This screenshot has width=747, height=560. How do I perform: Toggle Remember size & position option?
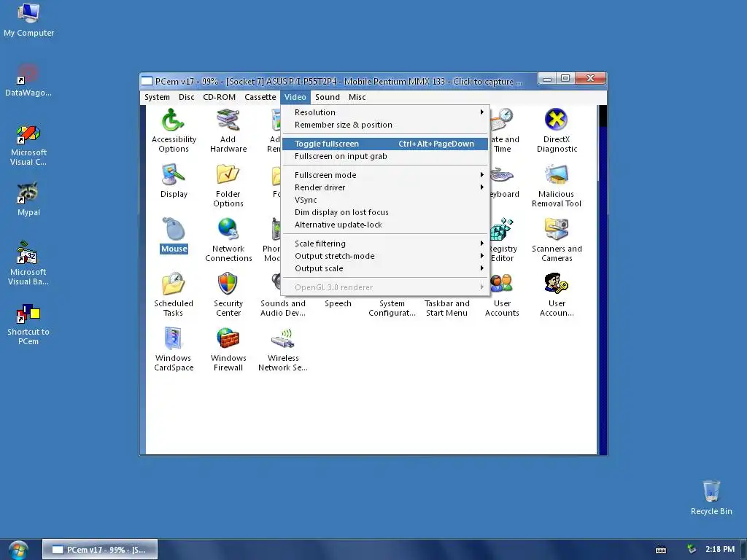click(x=385, y=125)
